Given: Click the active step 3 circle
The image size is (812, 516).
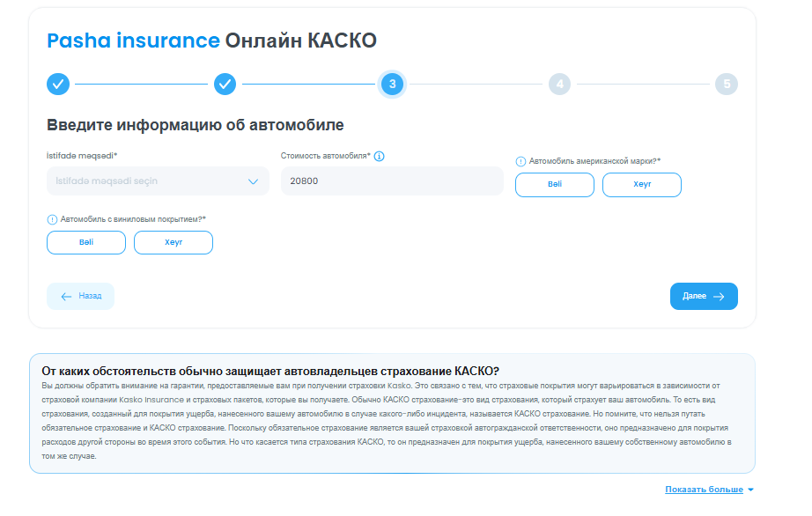Looking at the screenshot, I should [392, 85].
